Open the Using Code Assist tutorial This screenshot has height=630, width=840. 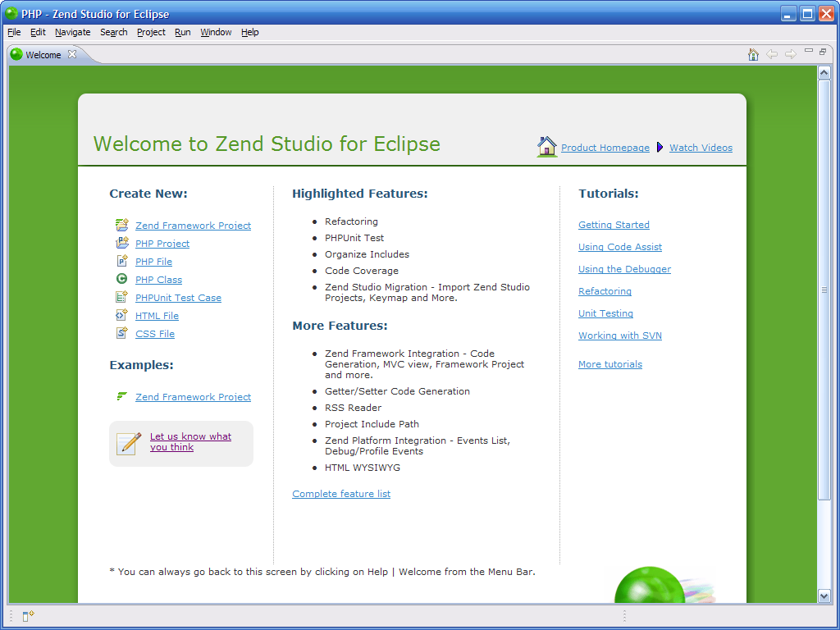(620, 247)
